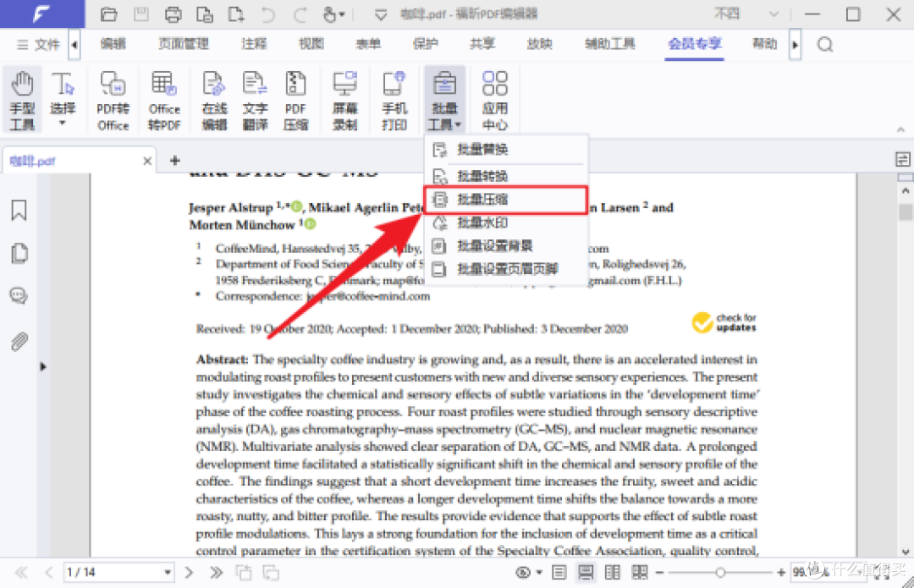914x588 pixels.
Task: Click the save disk icon
Action: (141, 14)
